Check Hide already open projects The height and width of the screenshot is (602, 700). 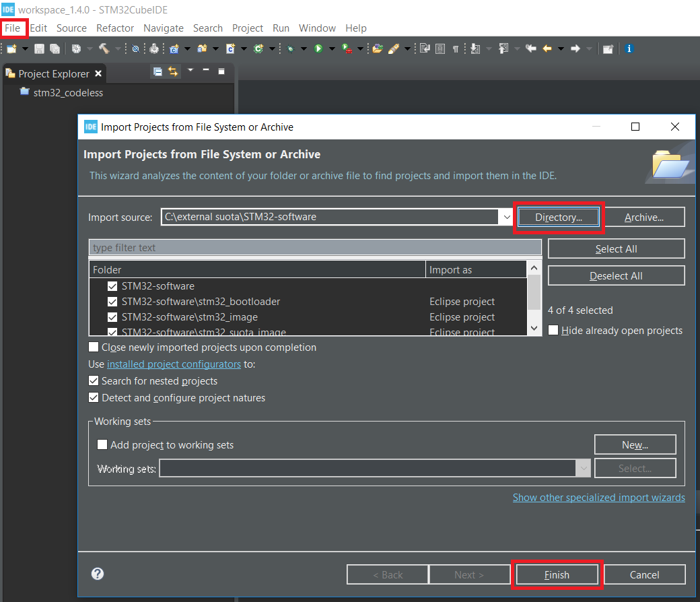pos(553,330)
